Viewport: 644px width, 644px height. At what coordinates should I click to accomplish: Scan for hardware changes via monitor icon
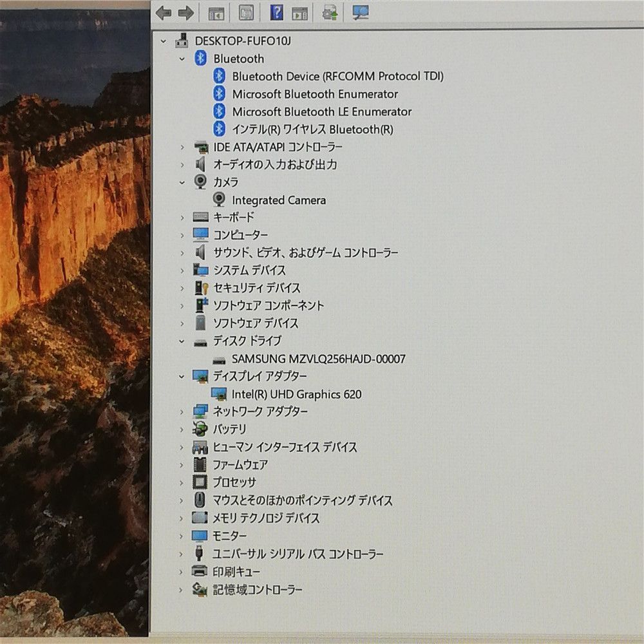tap(361, 13)
